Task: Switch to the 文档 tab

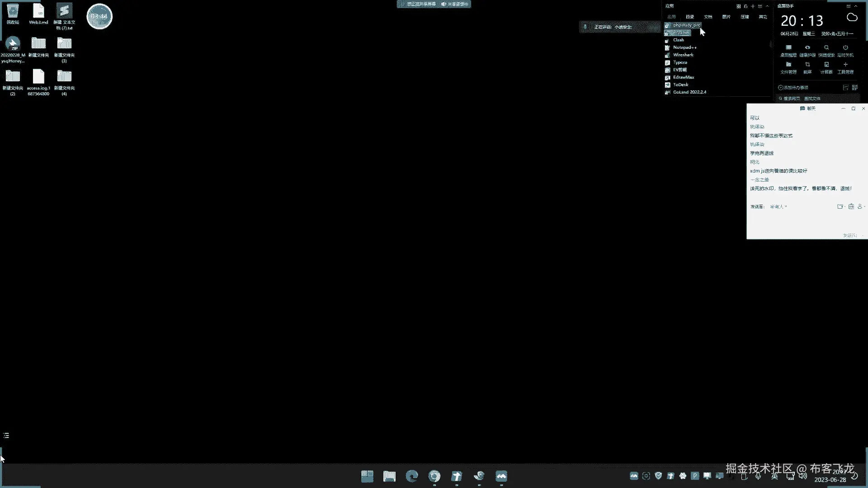Action: (708, 17)
